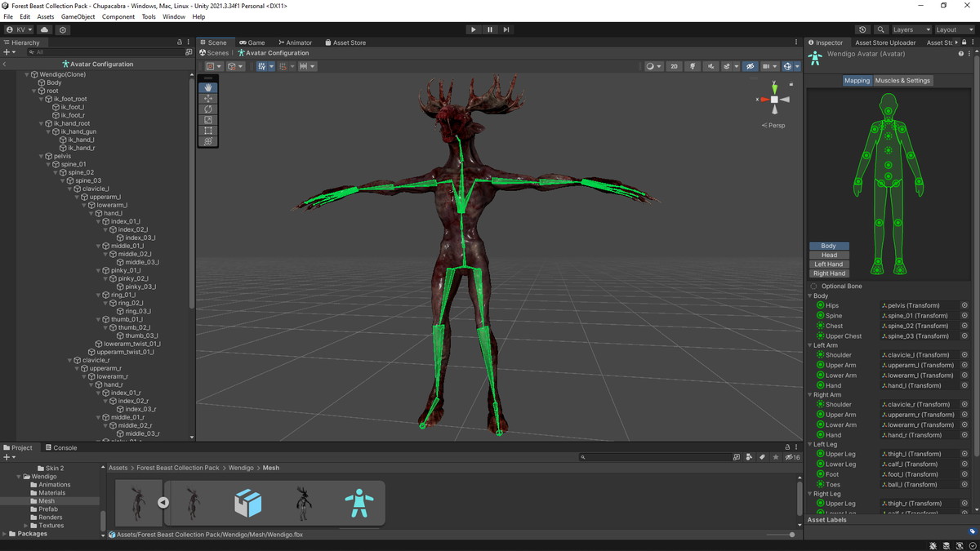Select the Rotate tool in Scene overlay
The image size is (980, 551).
pos(208,109)
